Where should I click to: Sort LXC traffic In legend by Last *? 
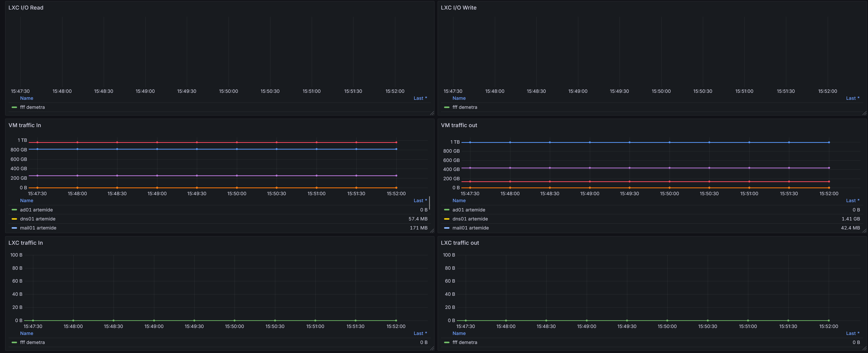point(420,333)
